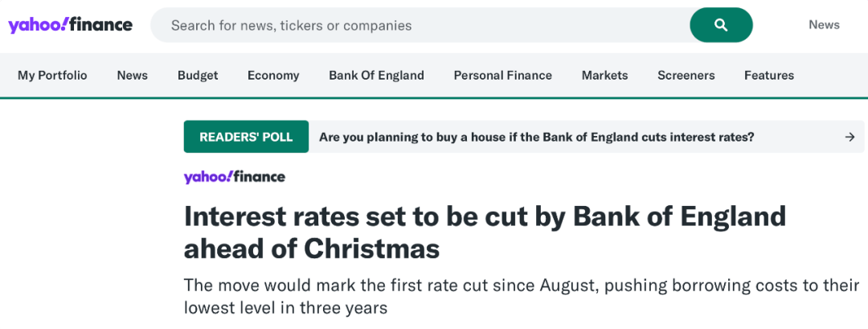868x329 pixels.
Task: Click the Yahoo Finance logo above the headline
Action: pyautogui.click(x=234, y=177)
